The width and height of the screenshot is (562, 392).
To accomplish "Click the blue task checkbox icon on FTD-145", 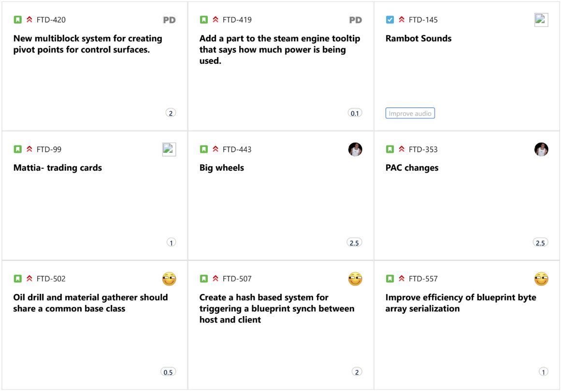I will pos(389,20).
